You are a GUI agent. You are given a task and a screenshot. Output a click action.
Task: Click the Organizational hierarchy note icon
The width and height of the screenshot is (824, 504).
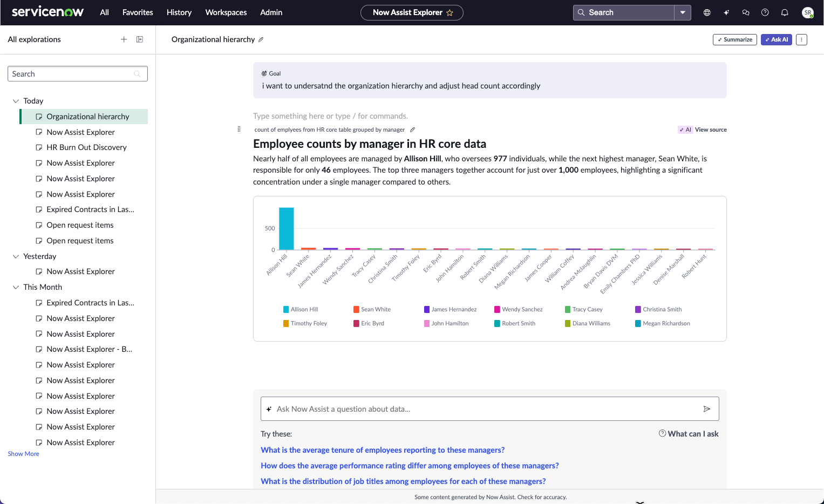click(x=39, y=117)
